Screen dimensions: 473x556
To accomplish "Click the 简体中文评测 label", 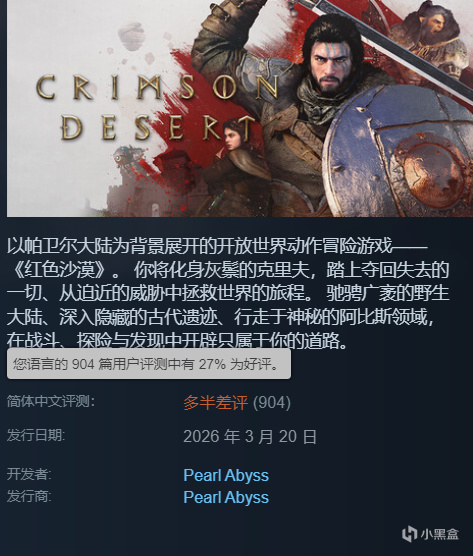I will click(51, 401).
